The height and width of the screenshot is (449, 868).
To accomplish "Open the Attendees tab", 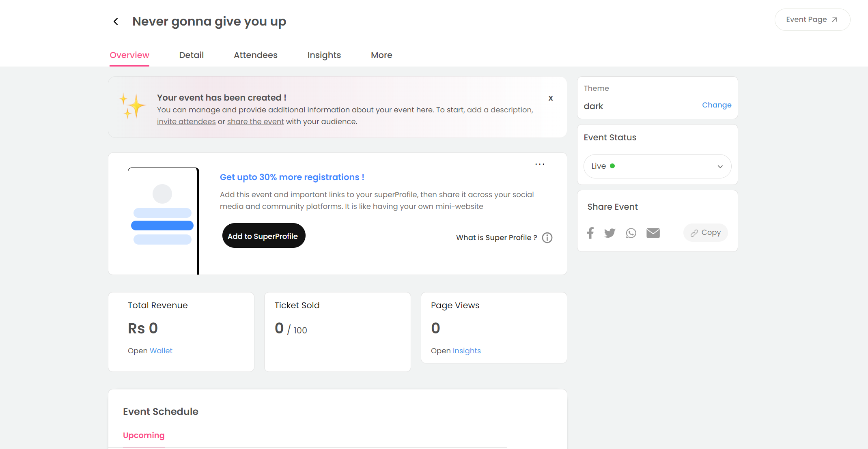I will pyautogui.click(x=256, y=55).
